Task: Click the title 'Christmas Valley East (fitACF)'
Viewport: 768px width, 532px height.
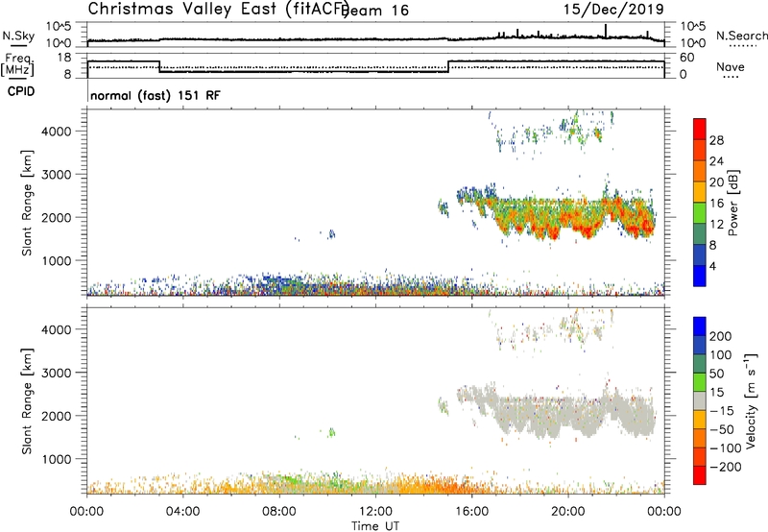Action: [219, 9]
